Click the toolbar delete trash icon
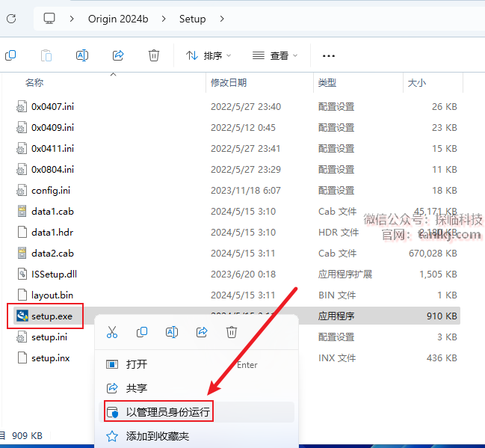Image resolution: width=485 pixels, height=448 pixels. coord(154,56)
